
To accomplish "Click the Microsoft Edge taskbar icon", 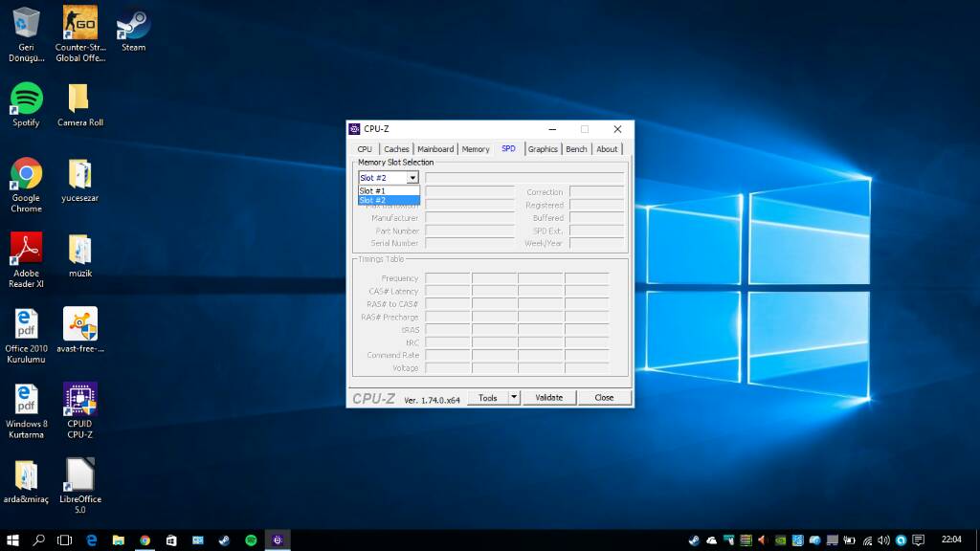I will tap(92, 540).
